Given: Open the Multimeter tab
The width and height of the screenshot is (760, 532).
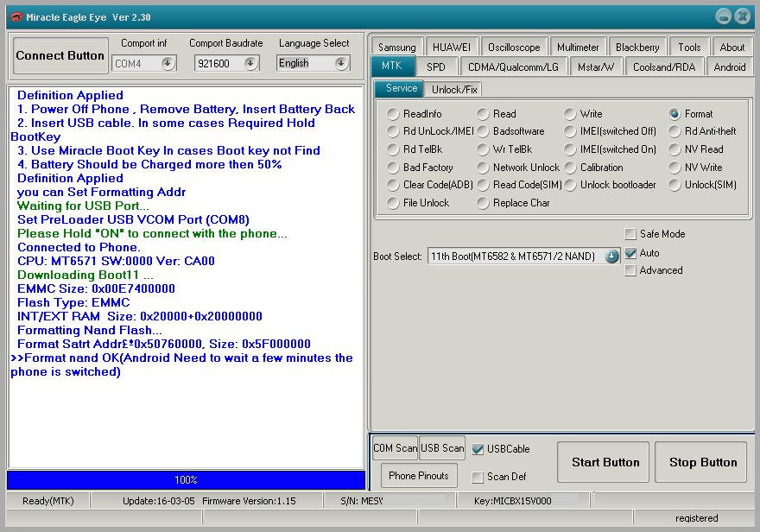Looking at the screenshot, I should pos(578,47).
